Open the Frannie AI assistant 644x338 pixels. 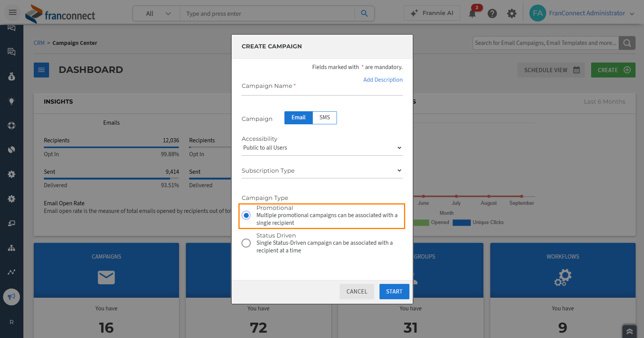[432, 13]
